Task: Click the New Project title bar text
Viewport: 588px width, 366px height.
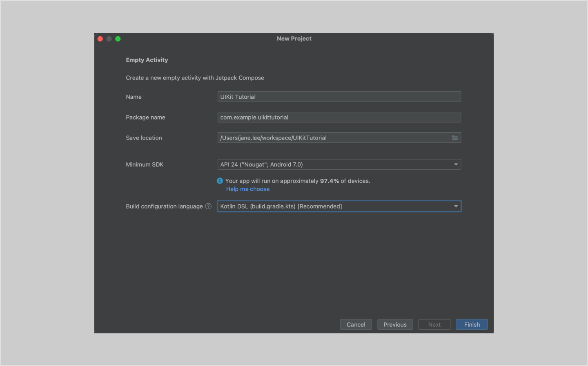Action: (x=294, y=39)
